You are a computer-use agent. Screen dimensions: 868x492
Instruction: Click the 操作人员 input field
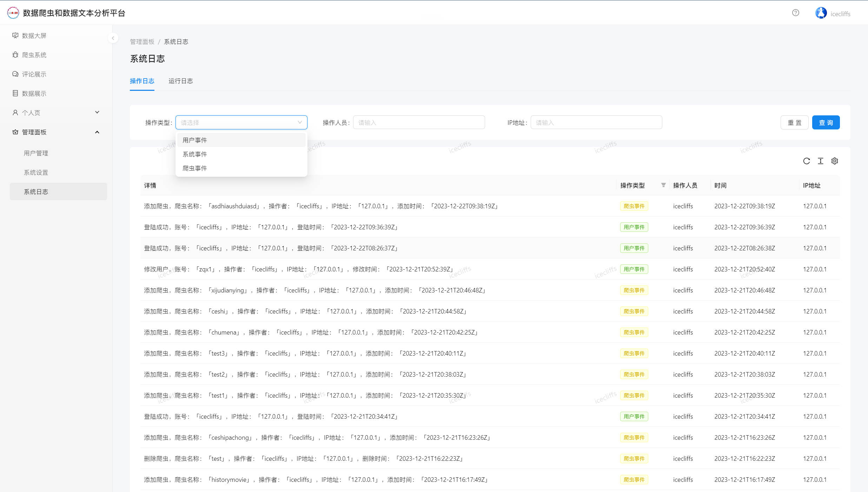pyautogui.click(x=419, y=122)
